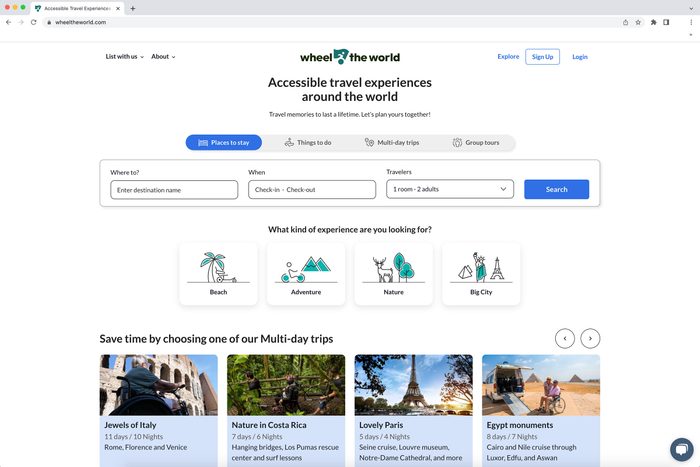The height and width of the screenshot is (467, 700).
Task: Click the Wheel the World logo
Action: [x=350, y=57]
